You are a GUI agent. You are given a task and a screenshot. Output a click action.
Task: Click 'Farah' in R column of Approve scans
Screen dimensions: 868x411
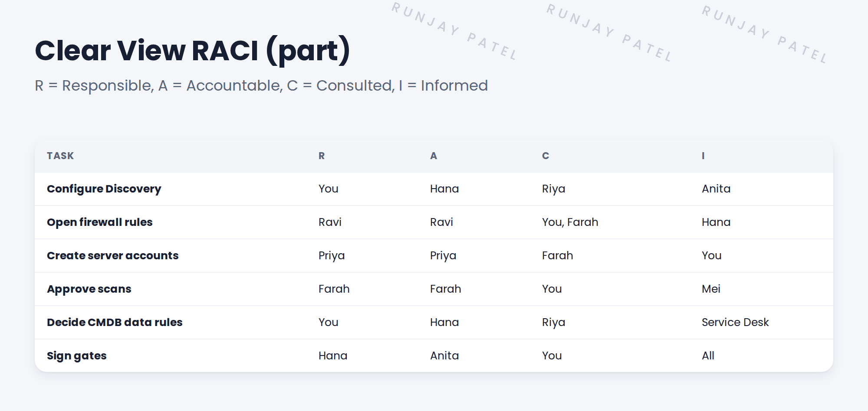[334, 289]
